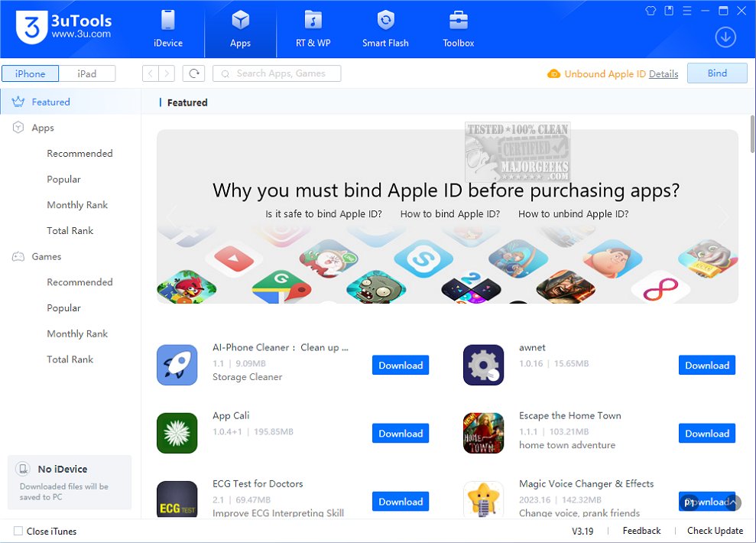Click the AI-Phone Cleaner rocket icon
This screenshot has width=756, height=543.
177,365
